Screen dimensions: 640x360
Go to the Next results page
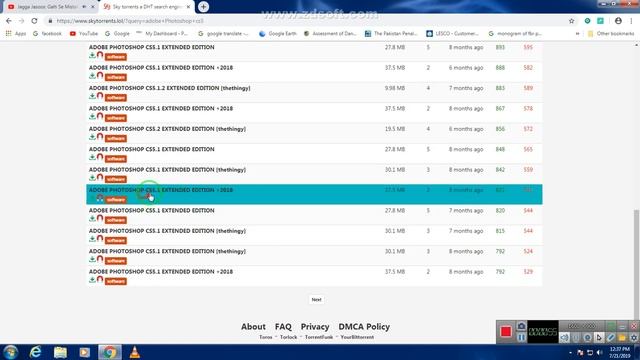pos(316,300)
